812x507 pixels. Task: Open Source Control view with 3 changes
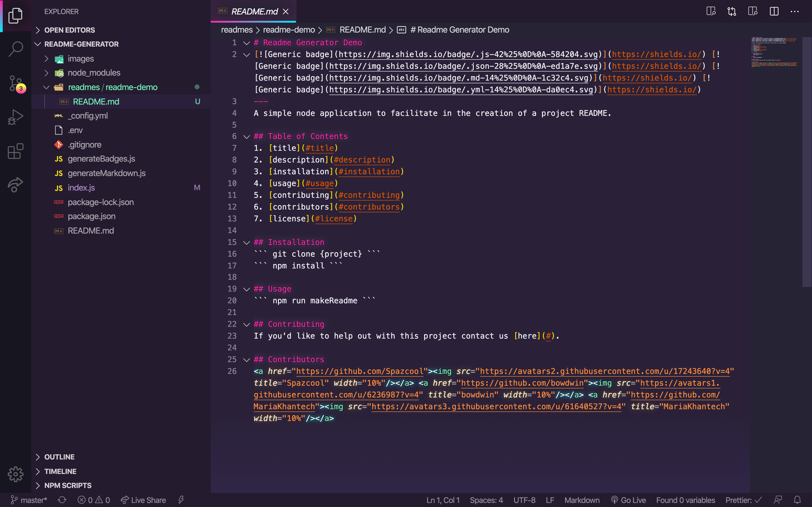pos(15,83)
